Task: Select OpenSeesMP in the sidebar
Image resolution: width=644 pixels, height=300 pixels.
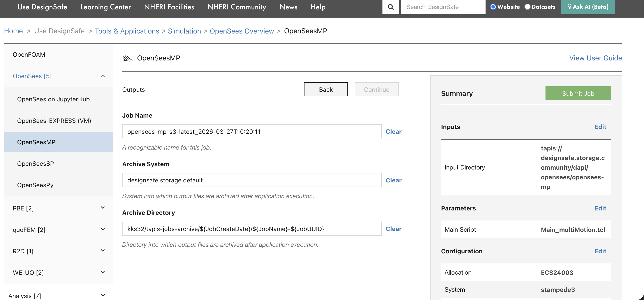Action: tap(58, 142)
